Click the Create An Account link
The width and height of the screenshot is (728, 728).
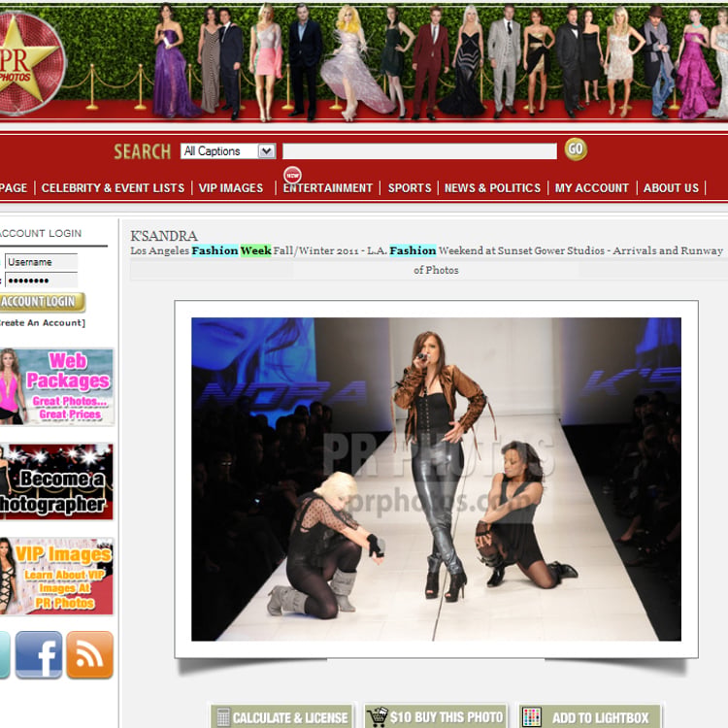coord(42,322)
